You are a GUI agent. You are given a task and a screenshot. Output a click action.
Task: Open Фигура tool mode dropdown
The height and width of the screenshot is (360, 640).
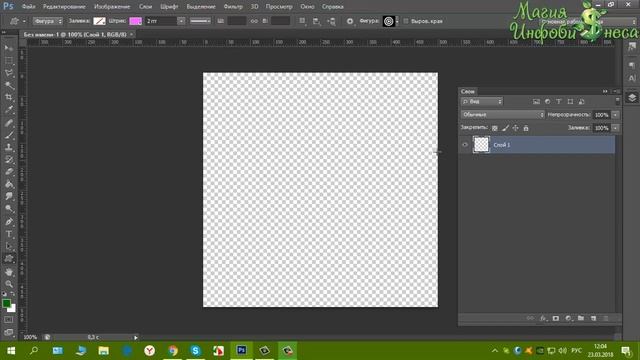point(48,21)
